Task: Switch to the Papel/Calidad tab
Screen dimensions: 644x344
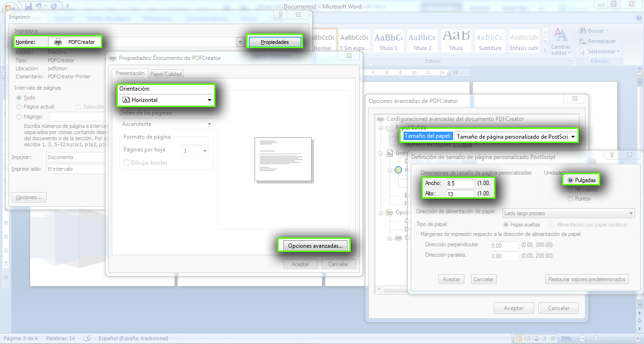Action: click(x=166, y=74)
